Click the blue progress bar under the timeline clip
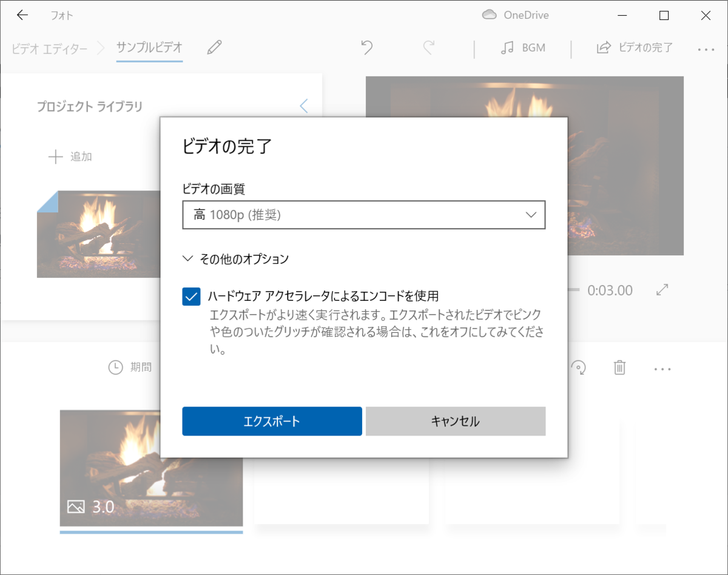Viewport: 728px width, 575px height. click(x=150, y=531)
